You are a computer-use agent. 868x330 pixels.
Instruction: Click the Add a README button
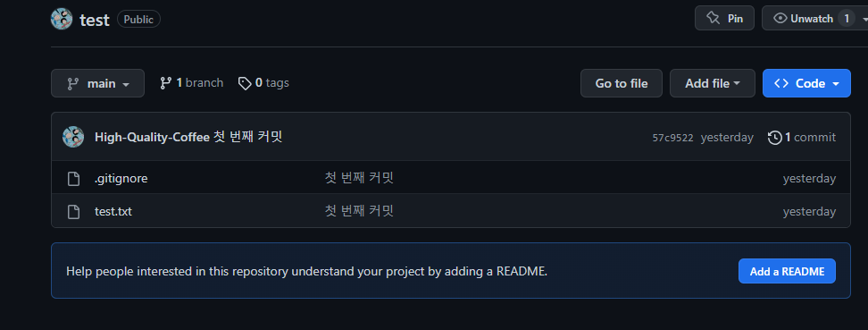787,271
